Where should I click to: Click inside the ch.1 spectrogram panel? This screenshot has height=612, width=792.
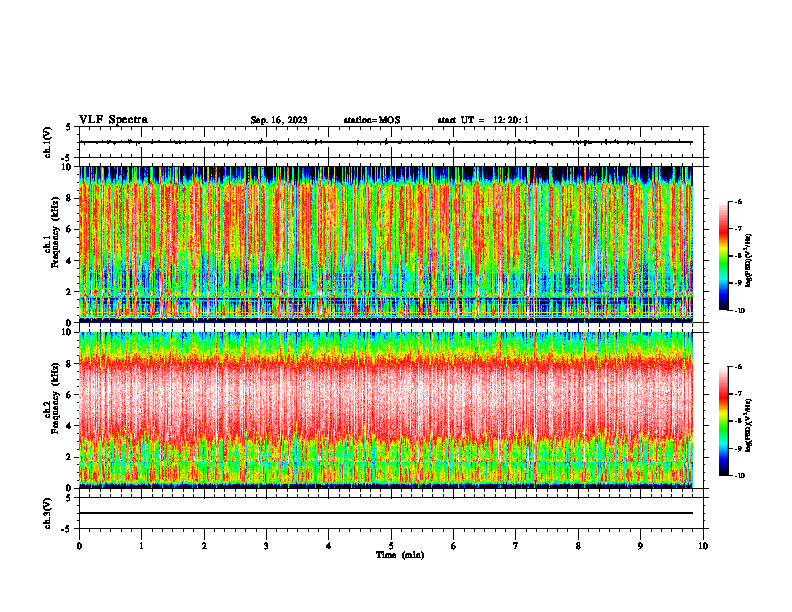point(386,244)
